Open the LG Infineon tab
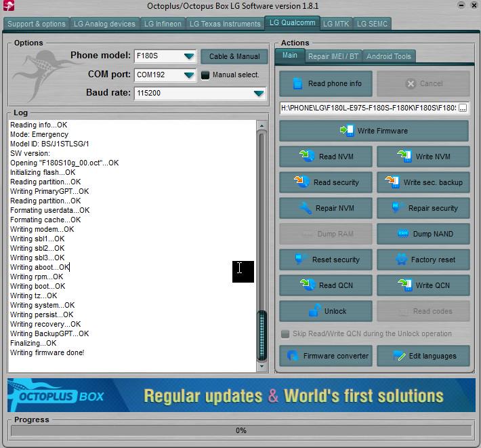The width and height of the screenshot is (481, 448). tap(163, 24)
